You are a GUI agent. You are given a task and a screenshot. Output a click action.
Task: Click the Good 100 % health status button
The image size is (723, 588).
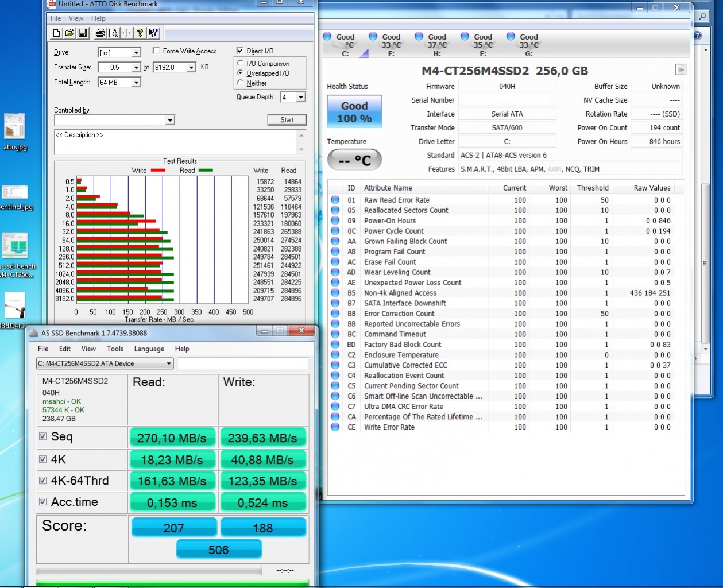pos(354,112)
